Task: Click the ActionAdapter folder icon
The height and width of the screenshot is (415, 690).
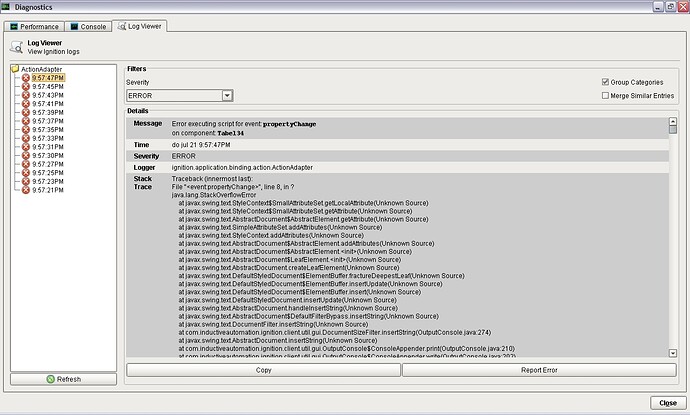Action: (15, 69)
